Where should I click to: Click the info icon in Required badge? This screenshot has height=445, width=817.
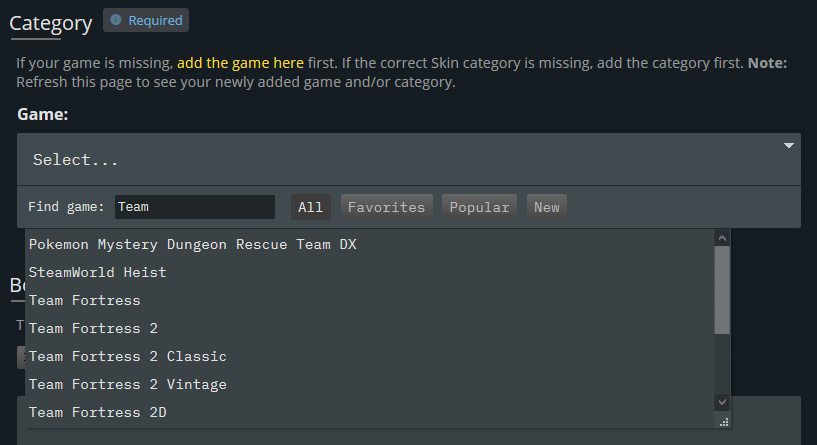tap(116, 20)
